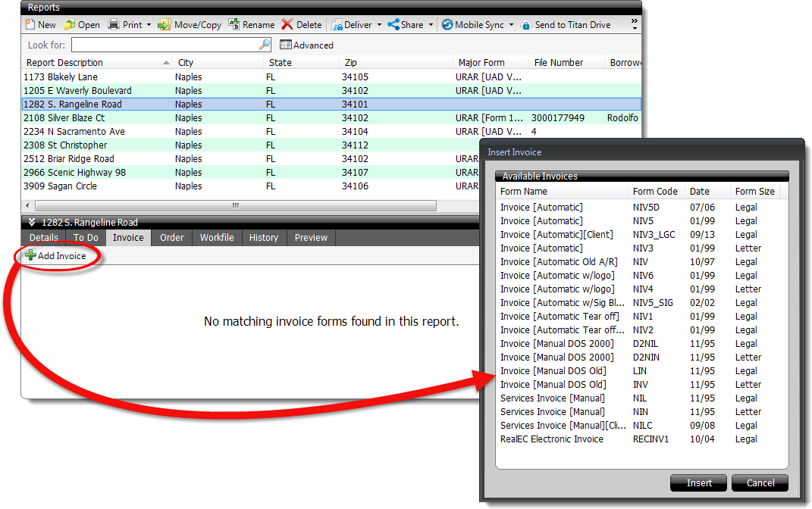
Task: Click Send to Titan Drive icon
Action: pyautogui.click(x=526, y=25)
